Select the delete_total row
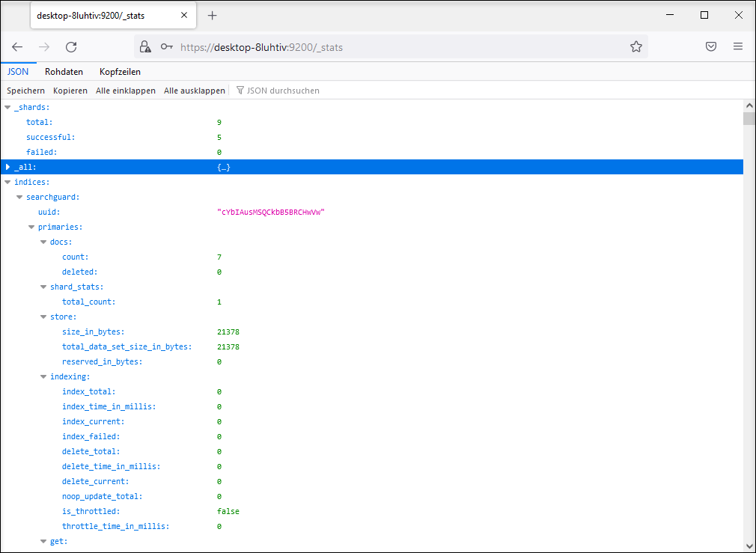The image size is (756, 553). tap(372, 451)
